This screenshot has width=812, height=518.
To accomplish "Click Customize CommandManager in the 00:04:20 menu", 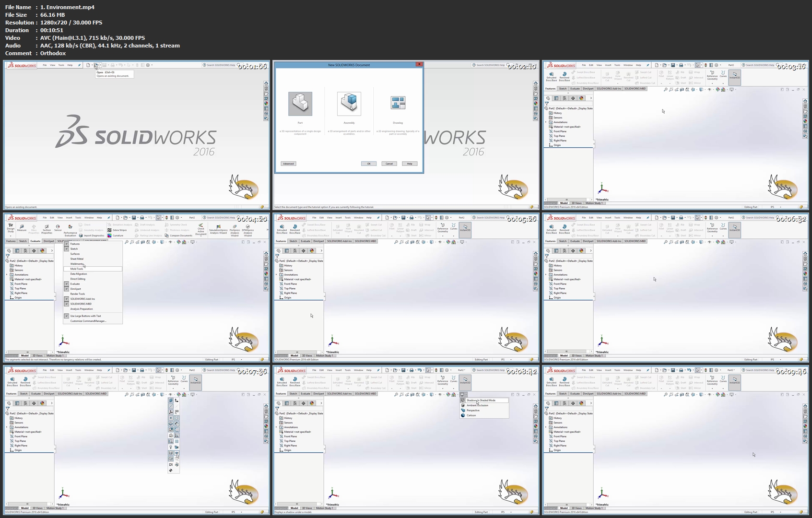I will (93, 321).
